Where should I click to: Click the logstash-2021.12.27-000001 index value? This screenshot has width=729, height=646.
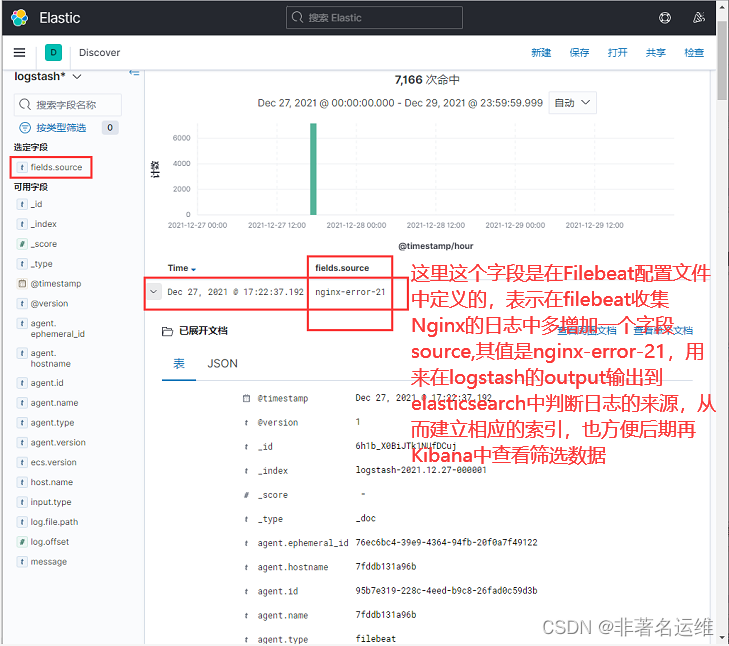(x=421, y=470)
